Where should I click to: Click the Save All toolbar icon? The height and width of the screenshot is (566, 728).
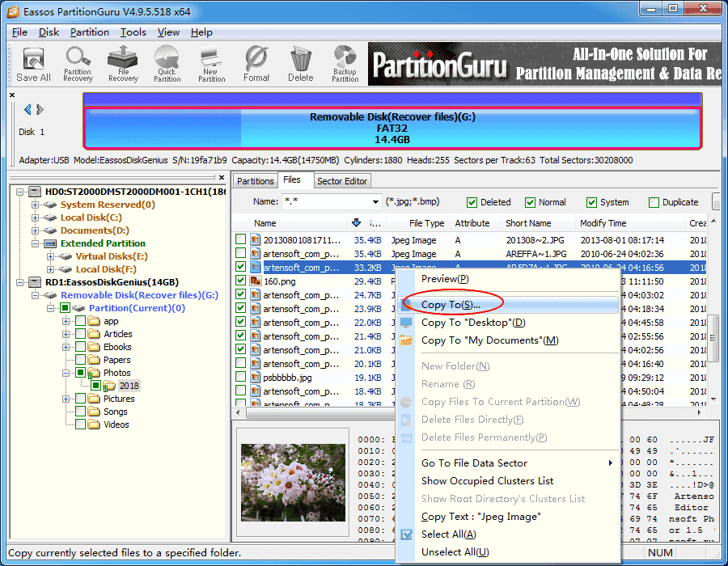[33, 65]
